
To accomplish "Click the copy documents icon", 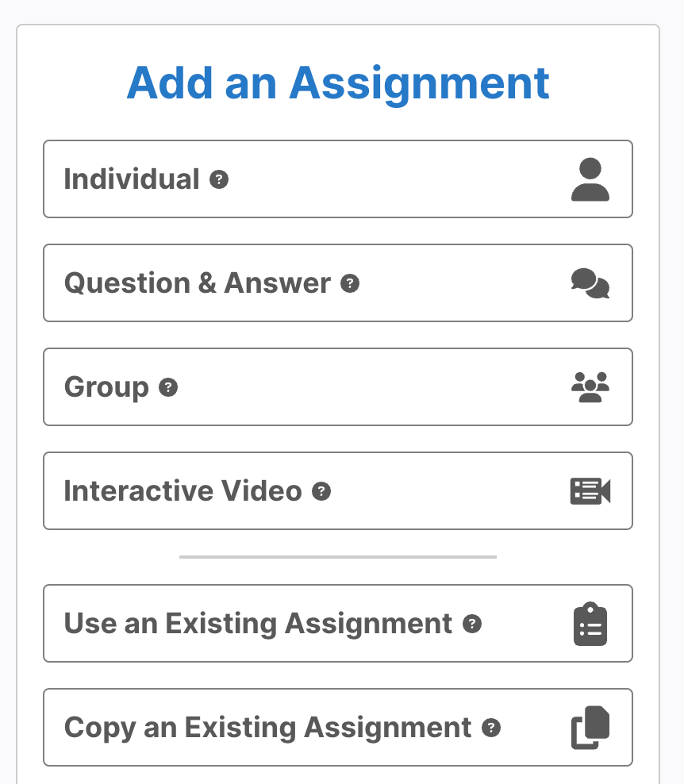I will pyautogui.click(x=590, y=728).
